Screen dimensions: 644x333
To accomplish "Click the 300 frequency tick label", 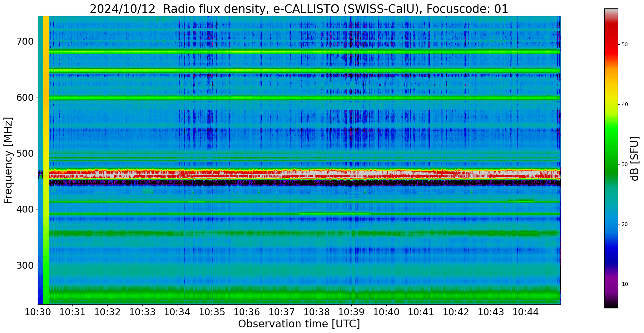I will [x=25, y=265].
